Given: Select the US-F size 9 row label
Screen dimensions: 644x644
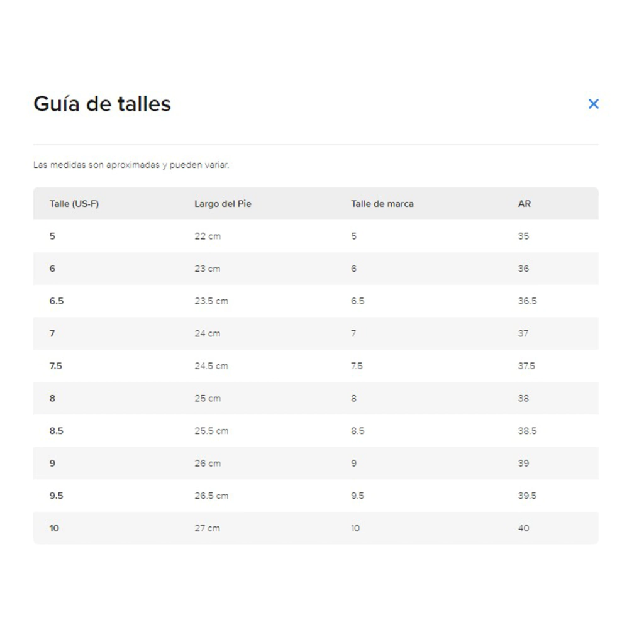Looking at the screenshot, I should (52, 464).
